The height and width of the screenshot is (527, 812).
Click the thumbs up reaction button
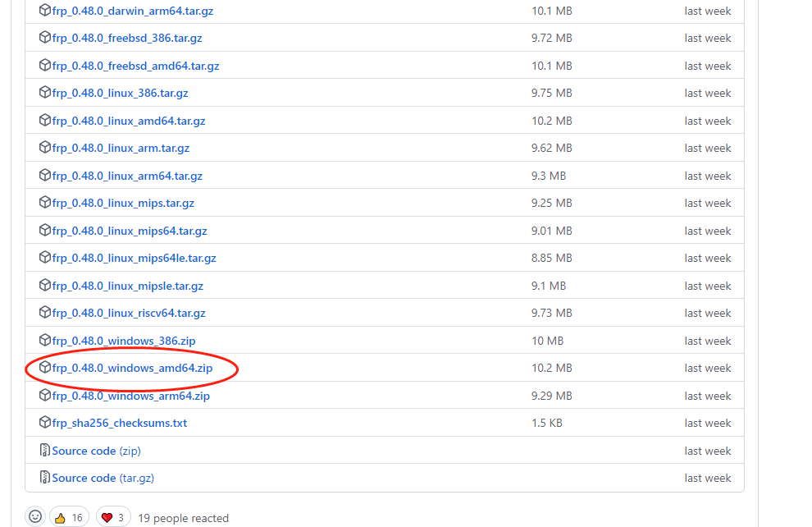click(x=69, y=517)
